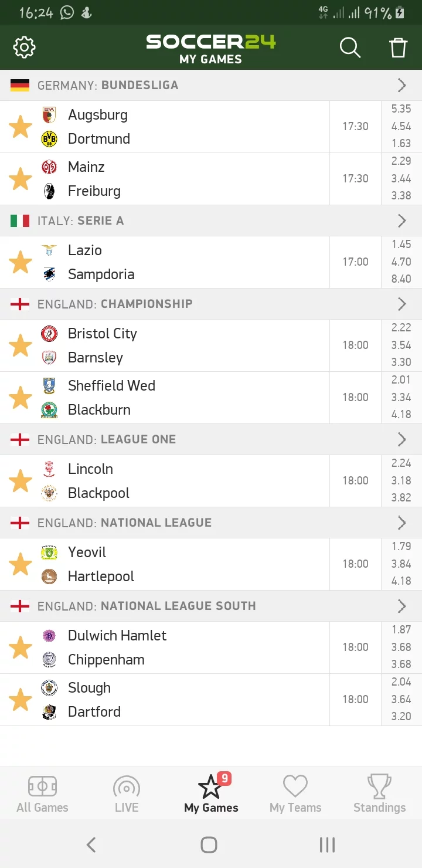Tap the Dortmund club crest
The width and height of the screenshot is (422, 868).
coord(49,139)
